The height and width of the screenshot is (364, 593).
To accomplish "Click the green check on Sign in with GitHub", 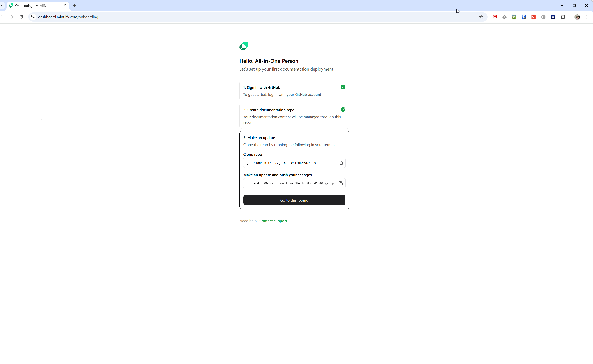I will 343,87.
